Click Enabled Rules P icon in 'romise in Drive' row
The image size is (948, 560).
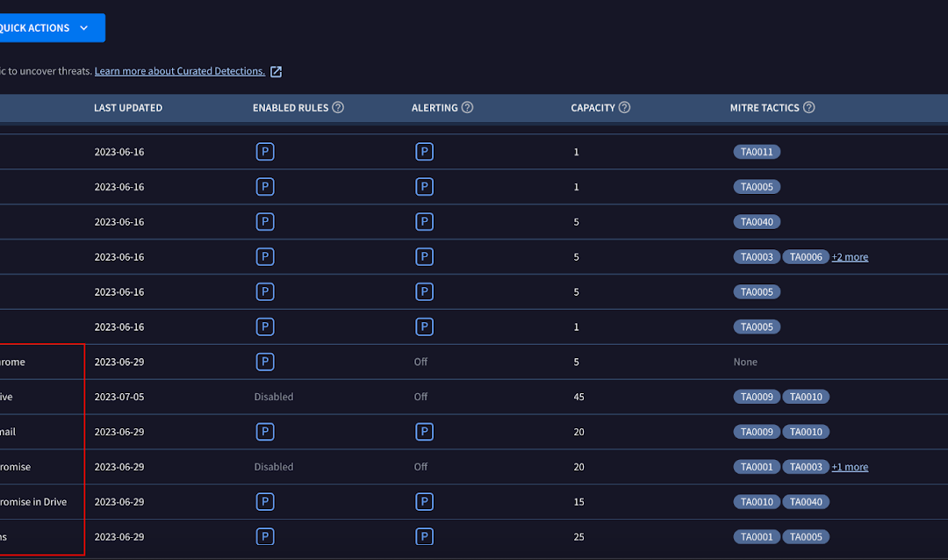point(265,502)
